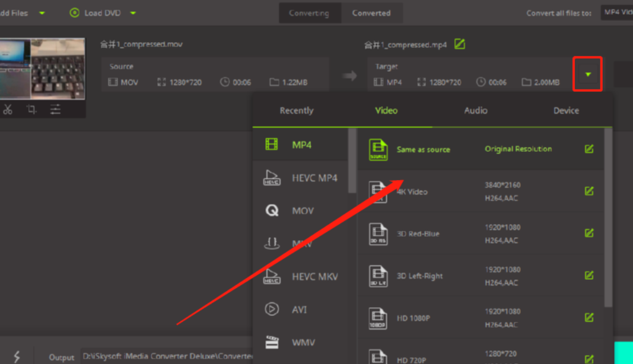Switch to the Device format tab
The height and width of the screenshot is (364, 633).
click(566, 110)
